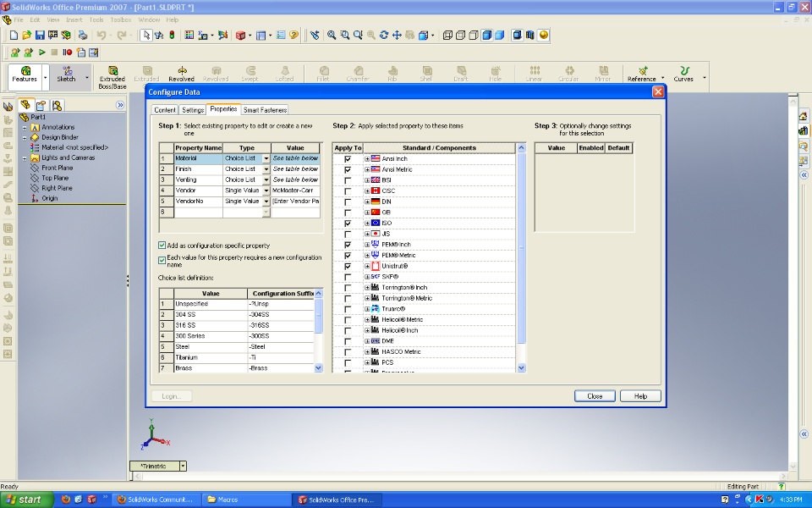812x508 pixels.
Task: Check the JIS Apply To checkbox
Action: click(348, 234)
